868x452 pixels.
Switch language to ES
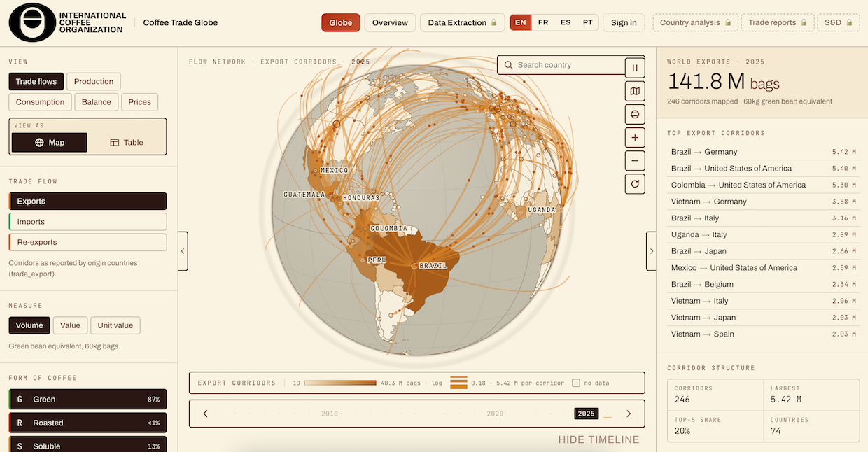[x=566, y=22]
